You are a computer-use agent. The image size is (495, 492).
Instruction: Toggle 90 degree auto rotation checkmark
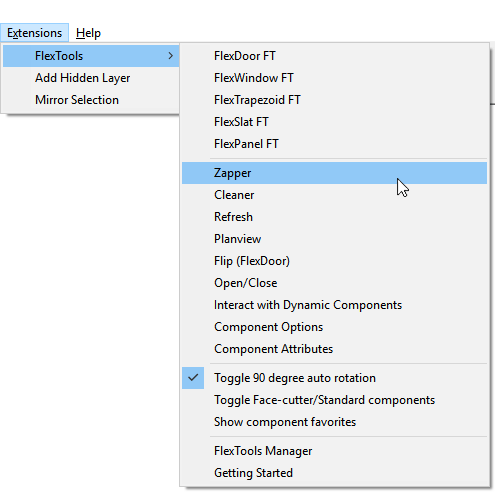click(x=193, y=378)
